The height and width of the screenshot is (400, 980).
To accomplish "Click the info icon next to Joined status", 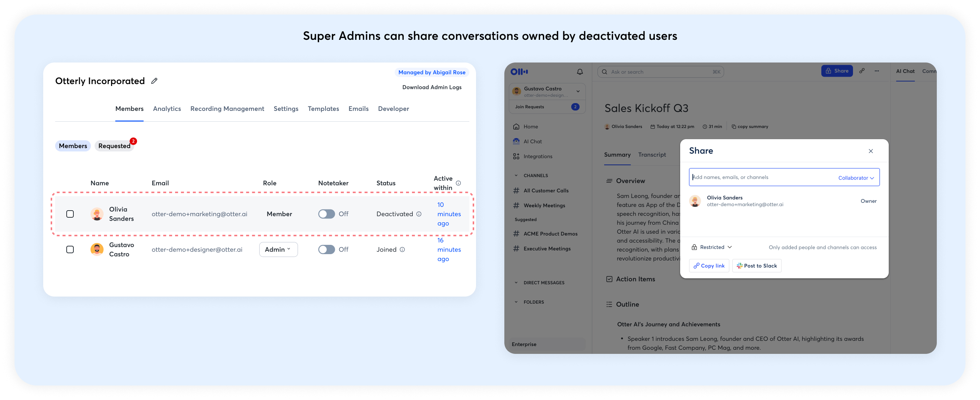I will pyautogui.click(x=402, y=250).
